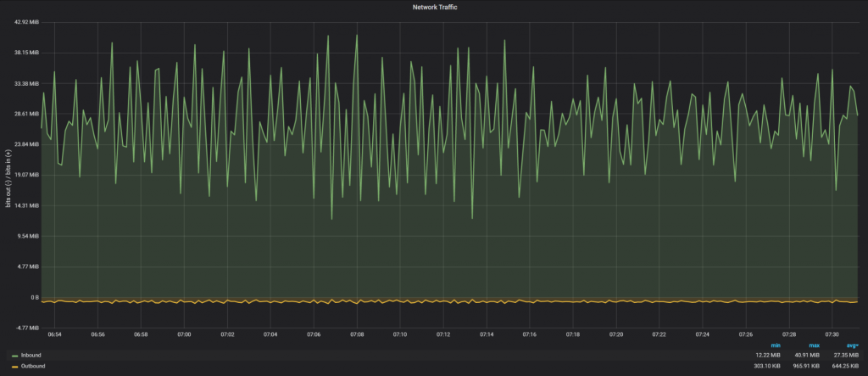The height and width of the screenshot is (376, 868).
Task: Click the 07:16 time axis label
Action: coord(530,334)
